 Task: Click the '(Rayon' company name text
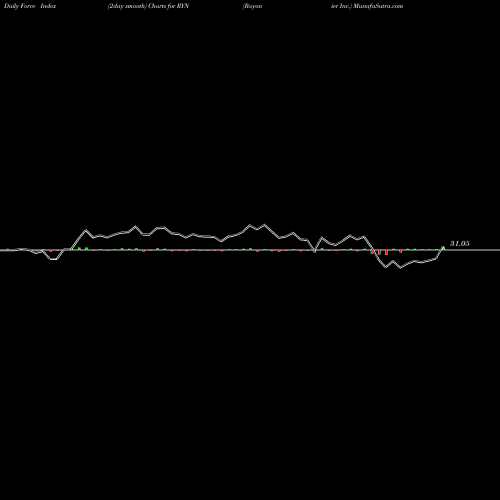tap(252, 6)
